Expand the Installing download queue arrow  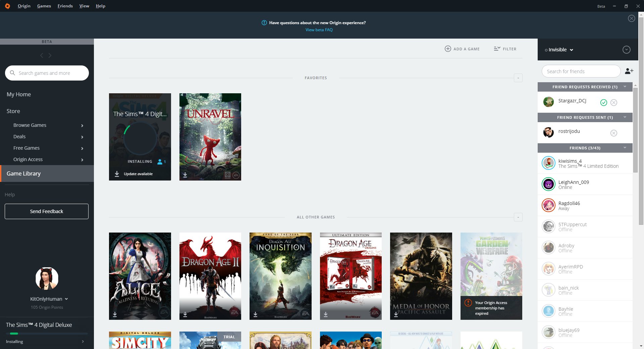pyautogui.click(x=83, y=342)
